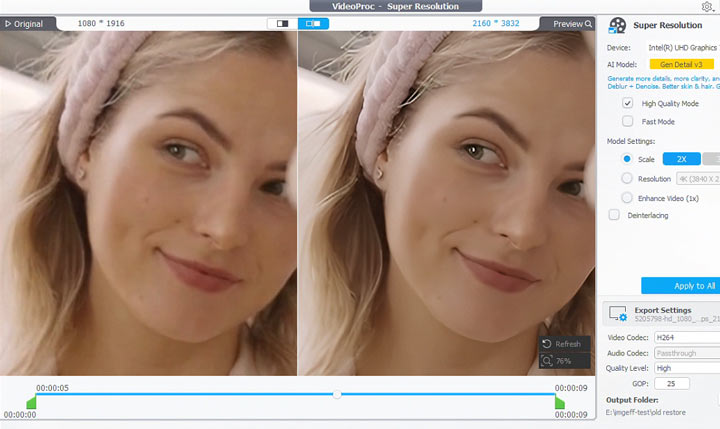The image size is (720, 429).
Task: Click the timeline playhead handle
Action: point(337,394)
